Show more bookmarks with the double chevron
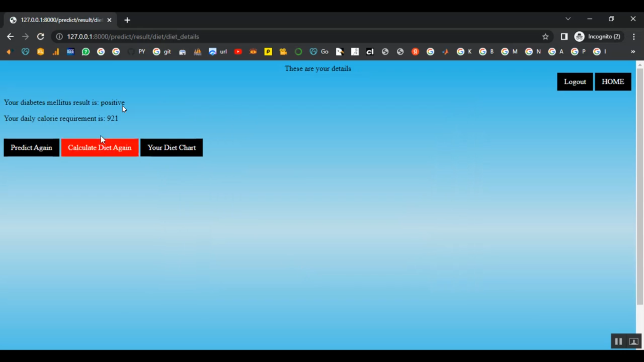This screenshot has width=644, height=362. 633,52
